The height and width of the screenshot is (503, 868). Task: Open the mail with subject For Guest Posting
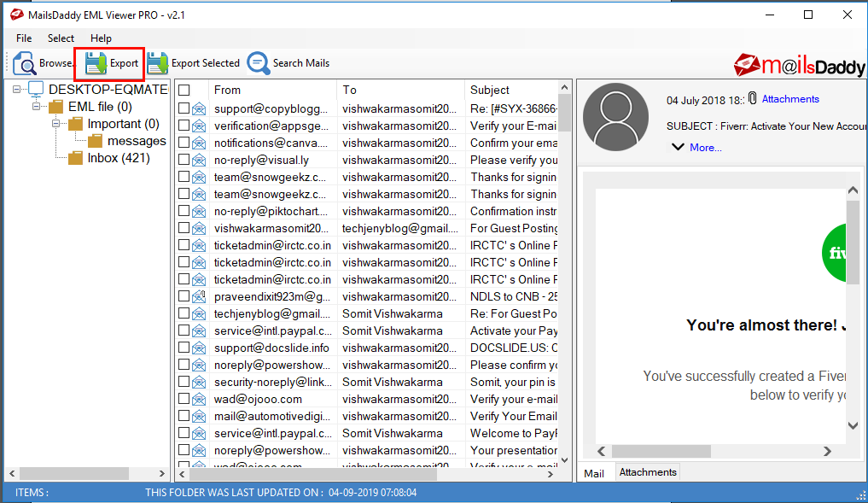pyautogui.click(x=514, y=228)
